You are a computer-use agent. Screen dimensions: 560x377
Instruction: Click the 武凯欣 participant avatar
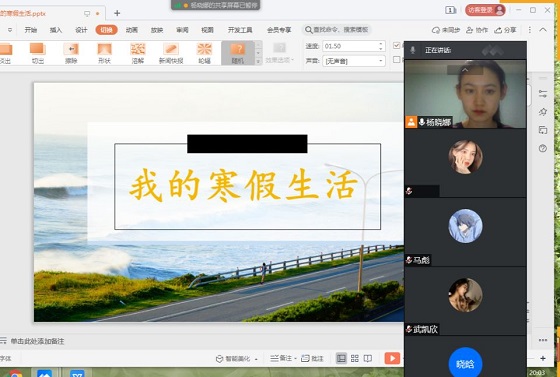pos(465,295)
